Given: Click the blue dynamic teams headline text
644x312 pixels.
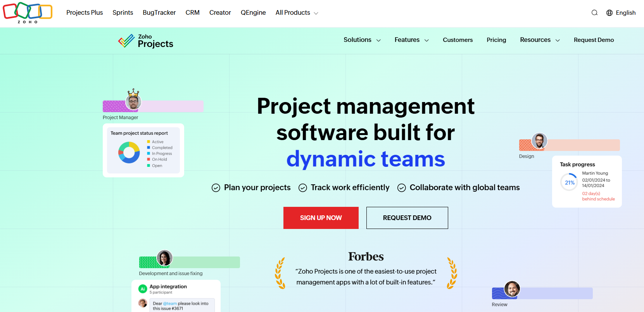Looking at the screenshot, I should [366, 159].
